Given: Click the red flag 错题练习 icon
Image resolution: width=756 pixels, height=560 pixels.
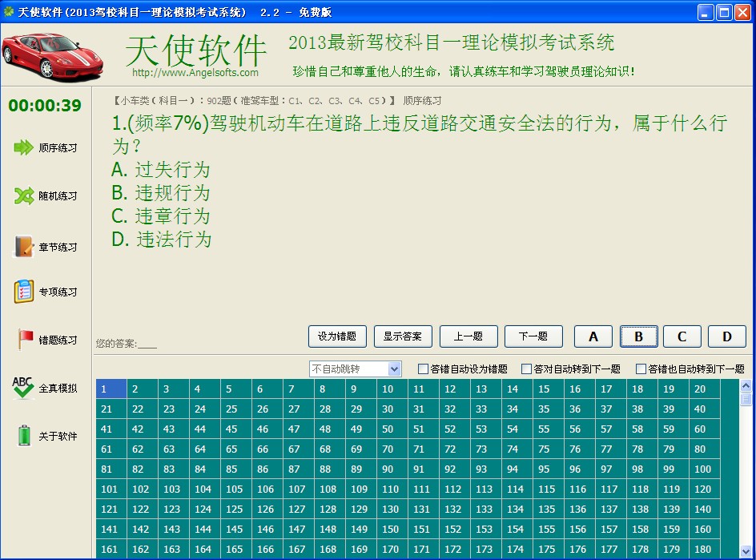Looking at the screenshot, I should point(25,339).
